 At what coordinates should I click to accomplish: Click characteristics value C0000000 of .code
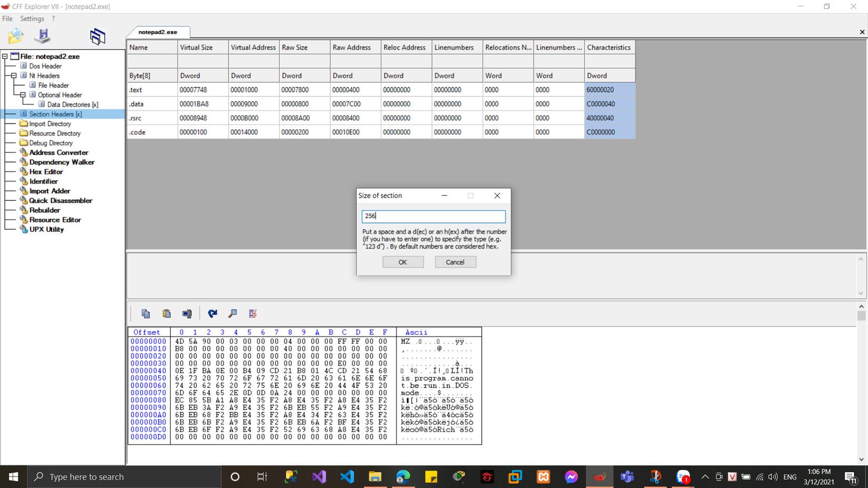(x=610, y=133)
